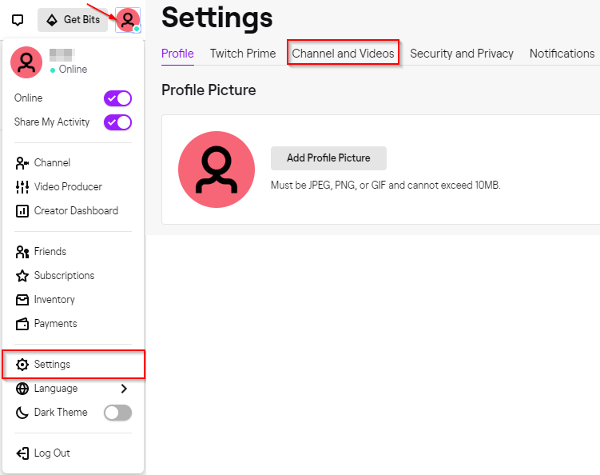The width and height of the screenshot is (600, 475).
Task: Click the Creator Dashboard chart icon
Action: tap(22, 211)
